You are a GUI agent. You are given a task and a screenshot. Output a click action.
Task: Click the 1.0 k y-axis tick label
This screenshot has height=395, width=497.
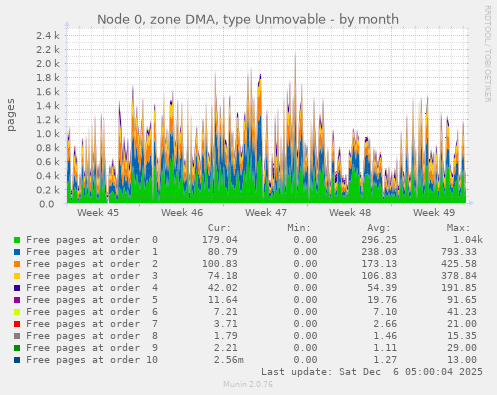pos(48,134)
